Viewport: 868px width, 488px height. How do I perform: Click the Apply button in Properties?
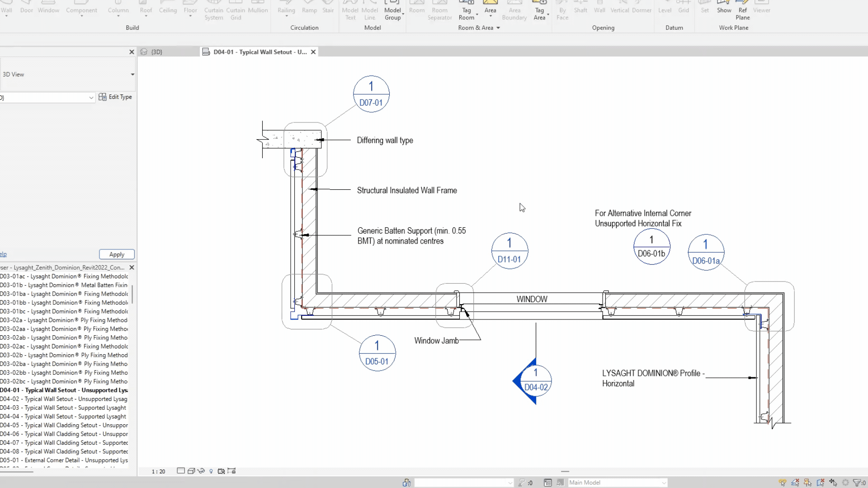[x=117, y=254]
